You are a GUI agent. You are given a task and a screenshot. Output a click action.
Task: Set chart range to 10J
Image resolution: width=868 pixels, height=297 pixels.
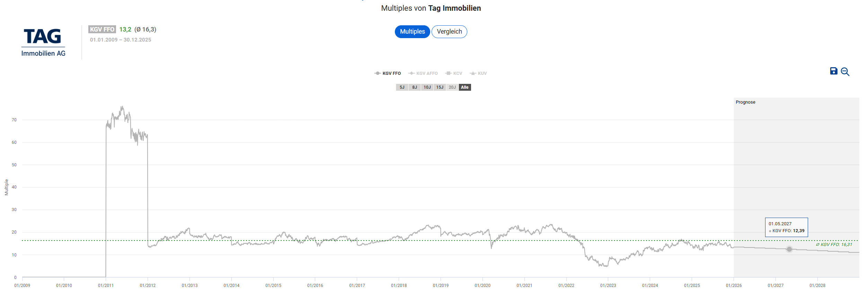(x=427, y=87)
